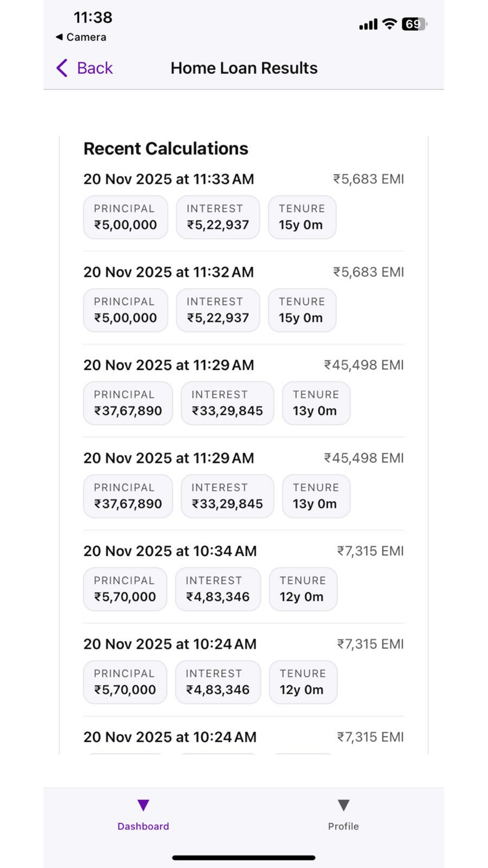Image resolution: width=488 pixels, height=868 pixels.
Task: Tap the purple back chevron icon
Action: coord(62,68)
